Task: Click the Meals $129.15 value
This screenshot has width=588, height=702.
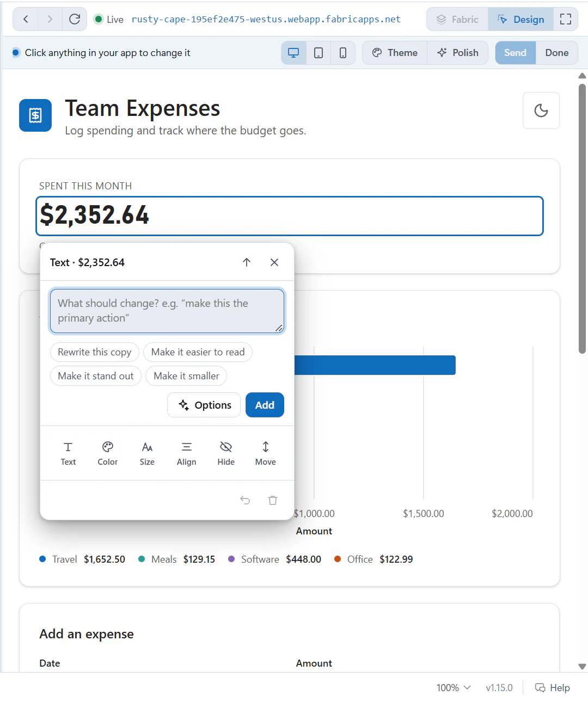Action: [x=199, y=559]
